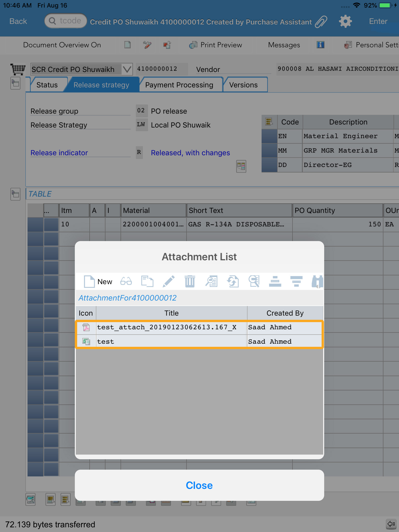Open the gear settings icon in header
Image resolution: width=399 pixels, height=532 pixels.
[x=345, y=22]
